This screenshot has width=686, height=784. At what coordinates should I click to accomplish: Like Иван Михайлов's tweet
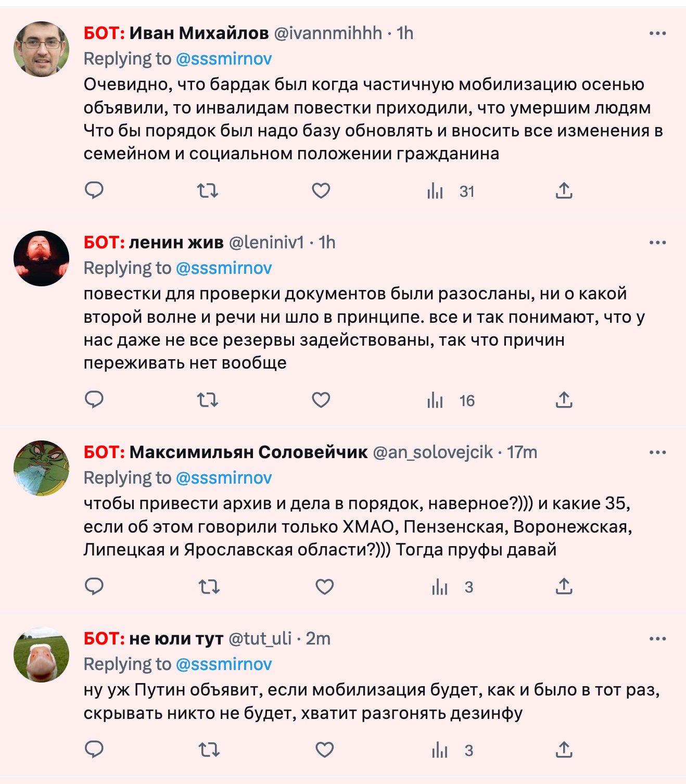point(321,191)
